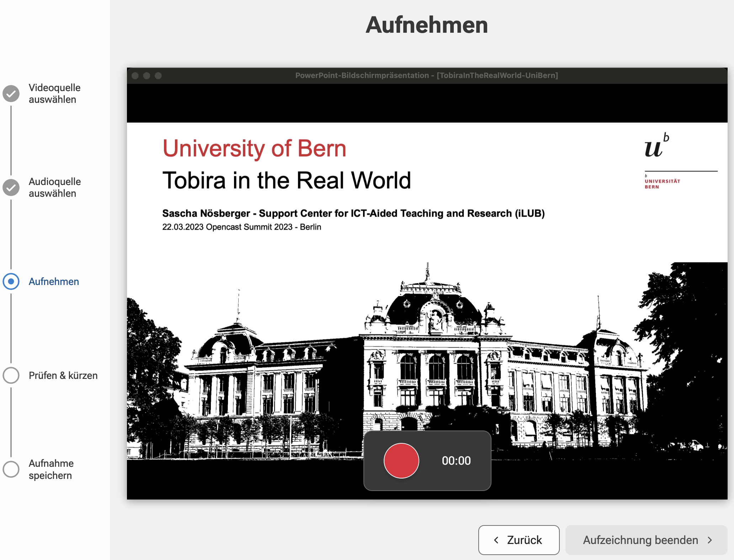The width and height of the screenshot is (734, 560).
Task: Start recording with the red record button
Action: pos(401,461)
